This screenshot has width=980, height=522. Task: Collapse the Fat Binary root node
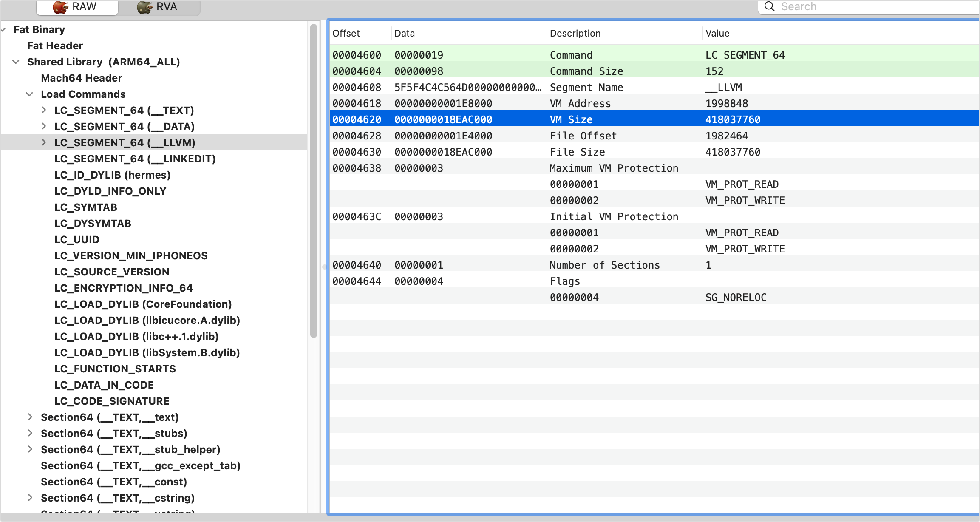[x=3, y=29]
